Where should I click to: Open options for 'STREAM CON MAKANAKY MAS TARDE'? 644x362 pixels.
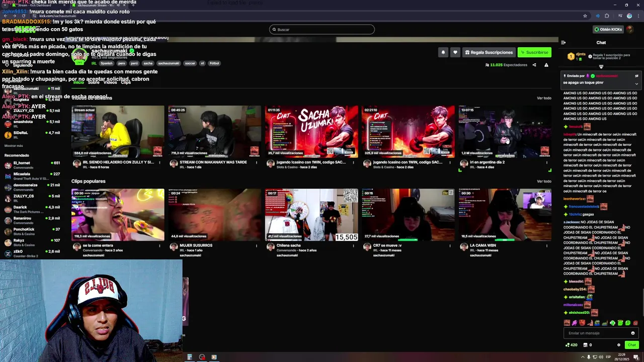256,162
